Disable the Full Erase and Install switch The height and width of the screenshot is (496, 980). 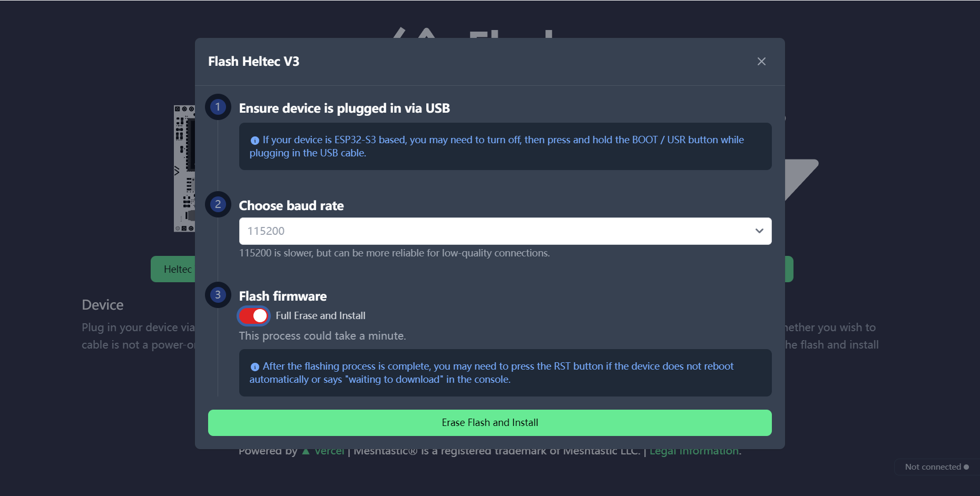[x=254, y=316]
